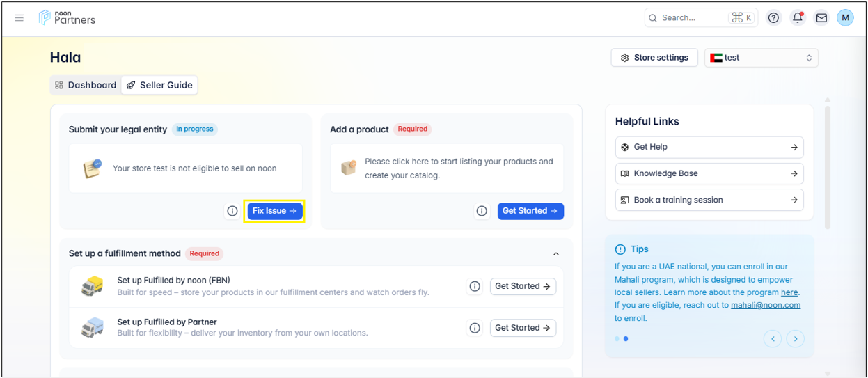Click info icon for Fulfilled by Partner

pyautogui.click(x=475, y=328)
